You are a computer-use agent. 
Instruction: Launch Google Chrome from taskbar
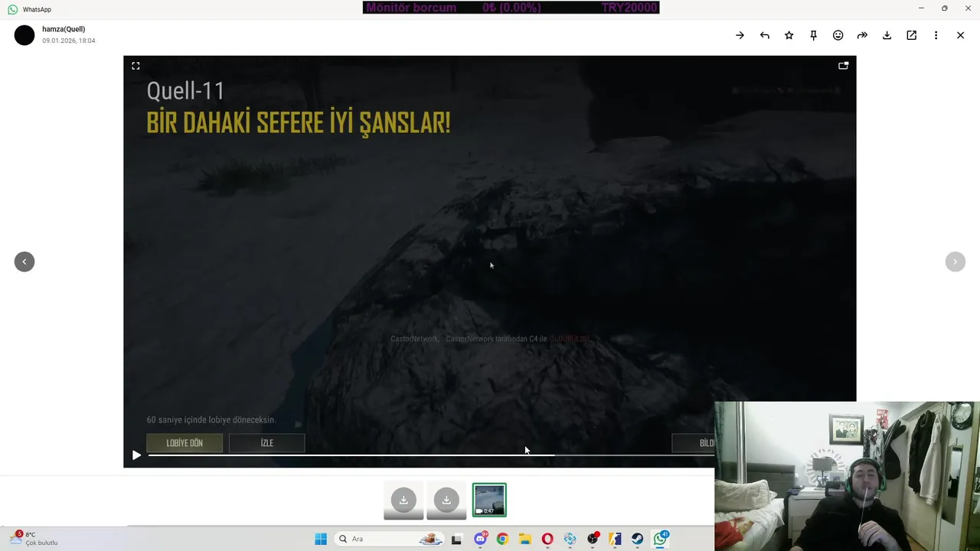click(502, 539)
